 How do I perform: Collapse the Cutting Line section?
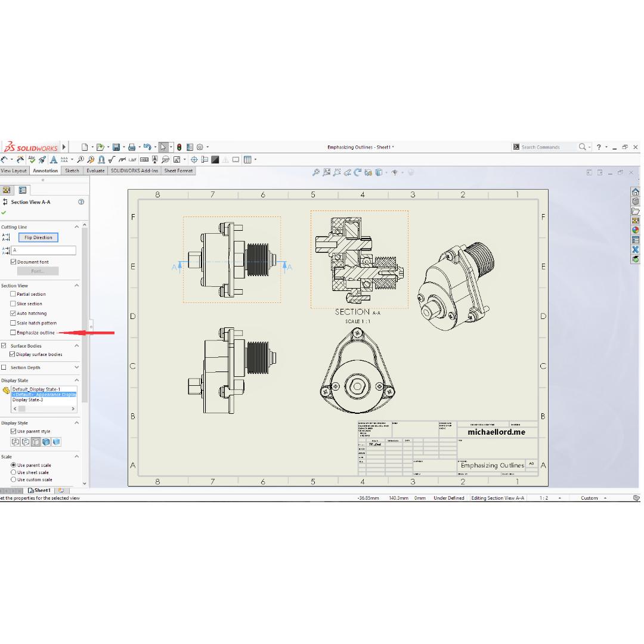[76, 227]
